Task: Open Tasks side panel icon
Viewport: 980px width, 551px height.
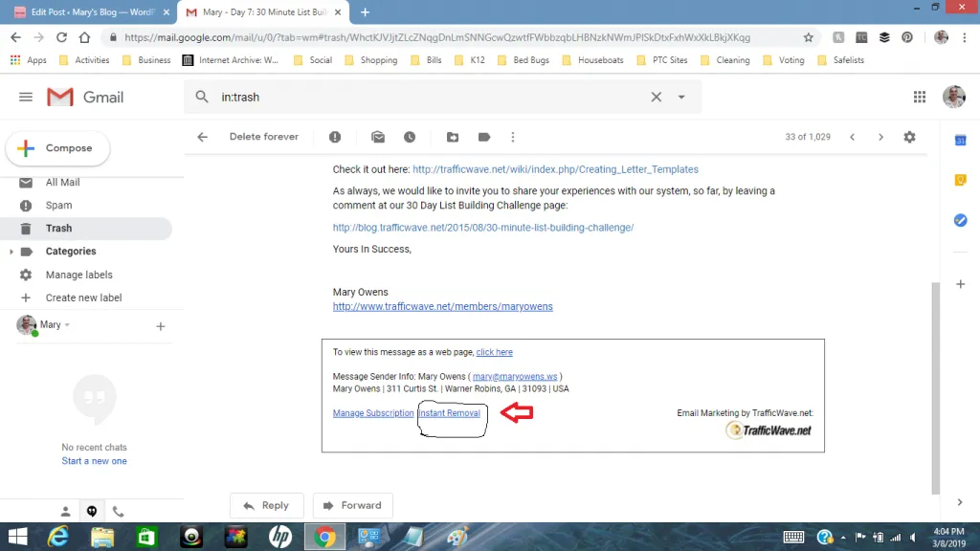Action: click(961, 220)
